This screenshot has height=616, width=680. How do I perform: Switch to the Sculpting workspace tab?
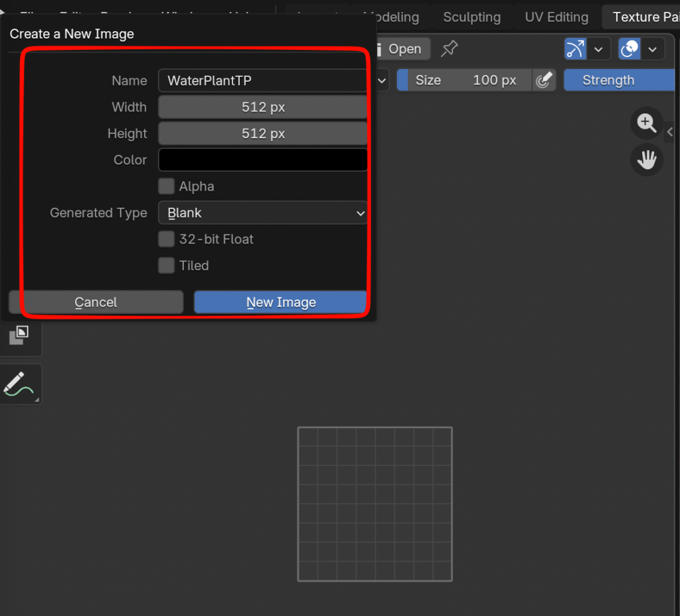tap(471, 17)
